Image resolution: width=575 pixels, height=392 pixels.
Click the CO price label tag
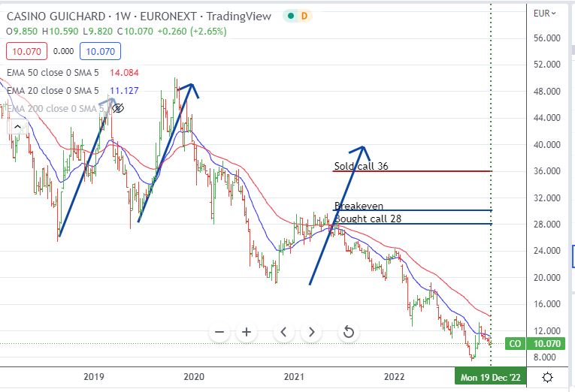[515, 344]
